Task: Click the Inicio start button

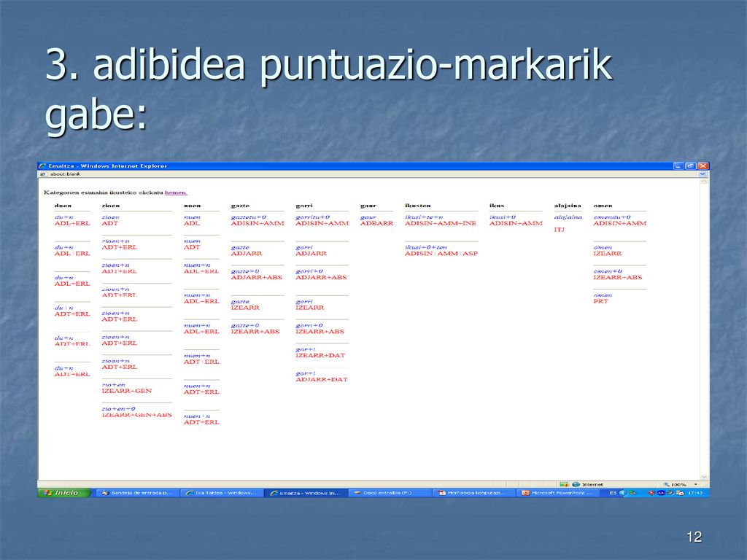Action: (64, 493)
